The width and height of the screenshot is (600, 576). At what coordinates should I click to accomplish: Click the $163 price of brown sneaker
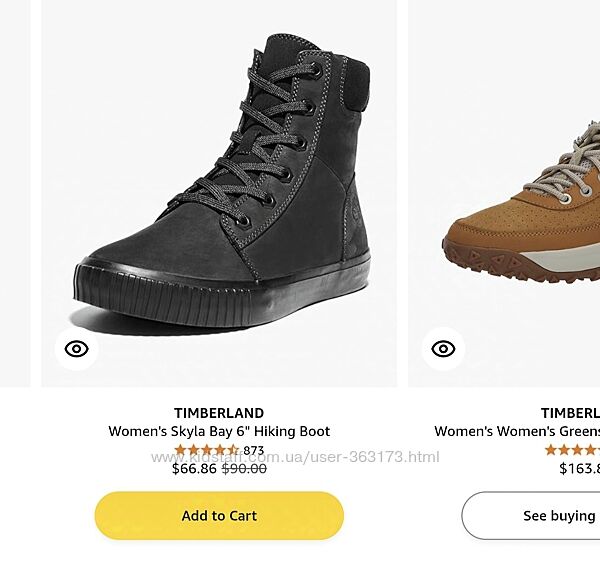(x=579, y=468)
